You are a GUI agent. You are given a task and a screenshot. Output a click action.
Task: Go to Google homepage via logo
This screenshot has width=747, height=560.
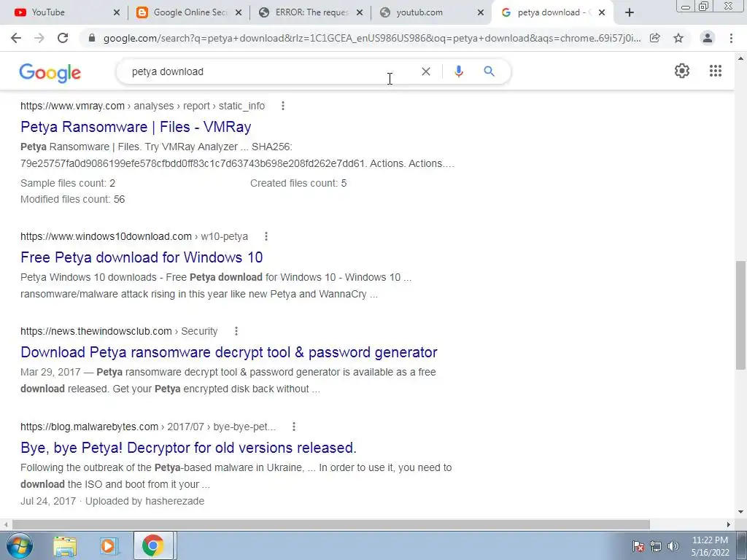[x=50, y=73]
